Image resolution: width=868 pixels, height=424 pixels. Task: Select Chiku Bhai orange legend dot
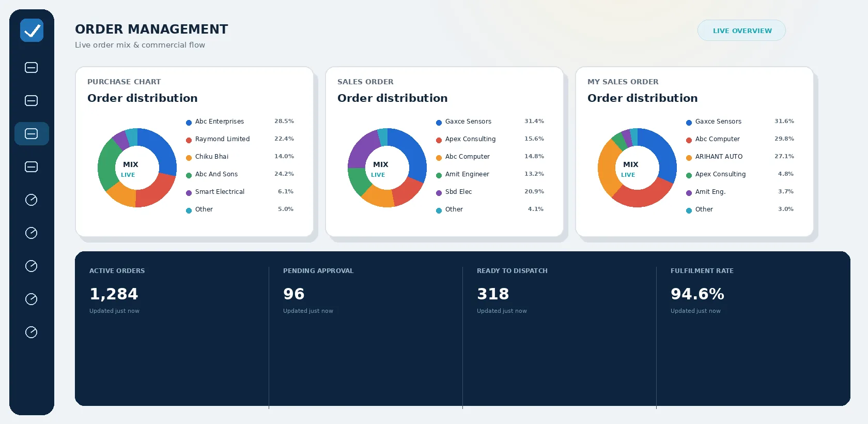189,158
